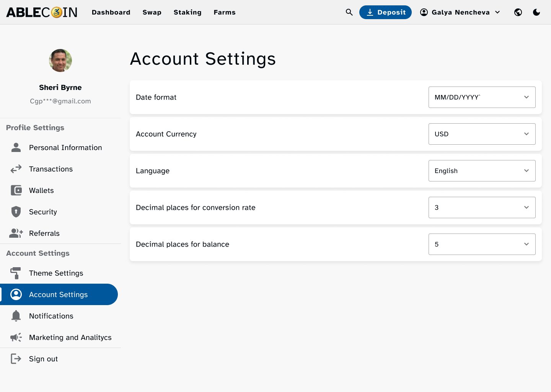Image resolution: width=551 pixels, height=392 pixels.
Task: Open the Staking nav item
Action: point(187,12)
